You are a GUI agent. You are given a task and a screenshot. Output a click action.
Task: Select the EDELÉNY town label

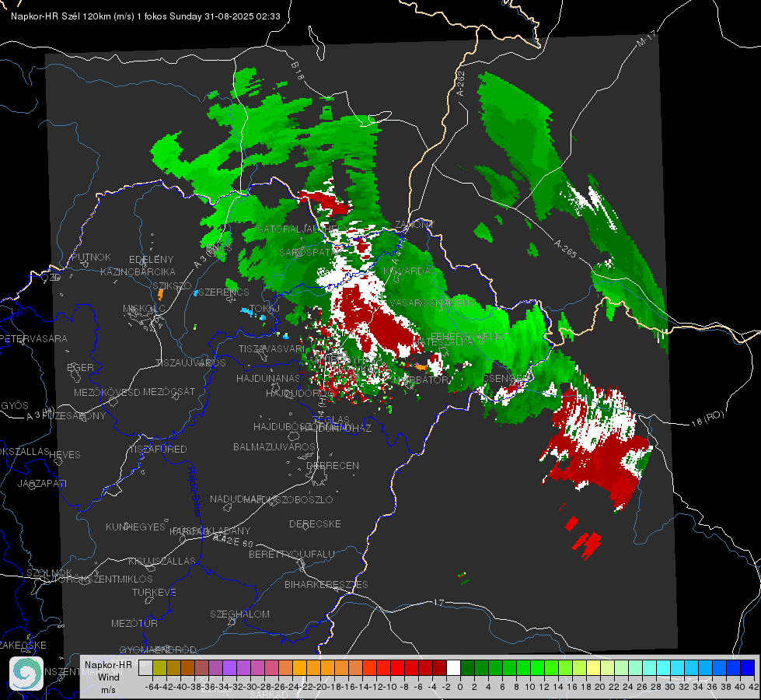click(151, 260)
